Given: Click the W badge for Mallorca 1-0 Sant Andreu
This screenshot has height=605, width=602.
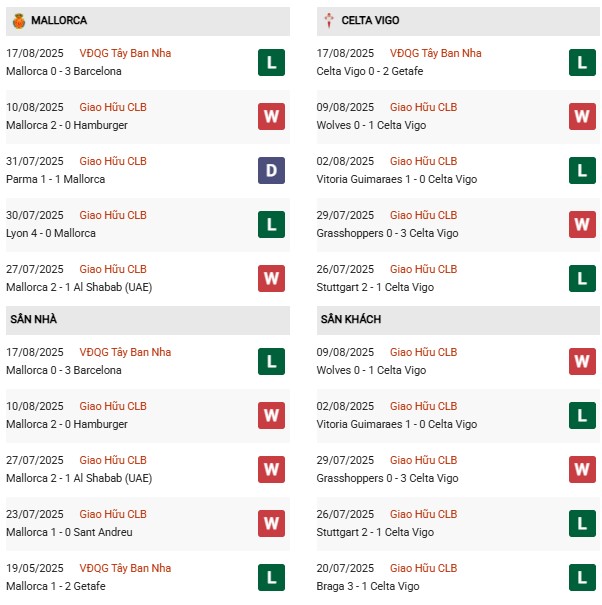Looking at the screenshot, I should (x=271, y=524).
